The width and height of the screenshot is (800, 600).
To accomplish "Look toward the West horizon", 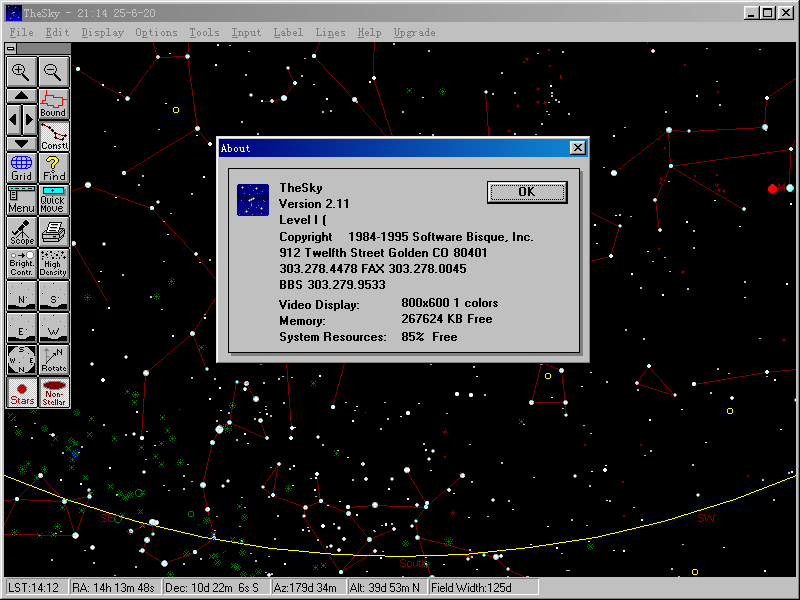I will [54, 328].
